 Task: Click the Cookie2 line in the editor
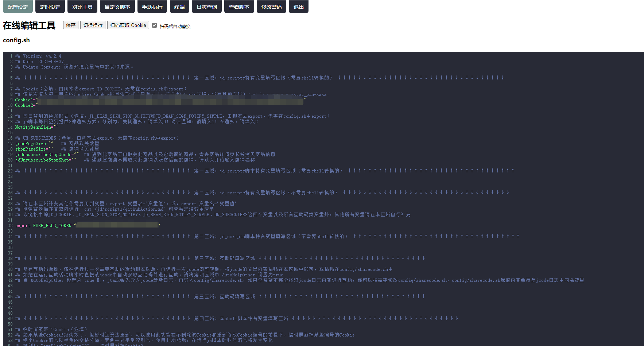[26, 105]
